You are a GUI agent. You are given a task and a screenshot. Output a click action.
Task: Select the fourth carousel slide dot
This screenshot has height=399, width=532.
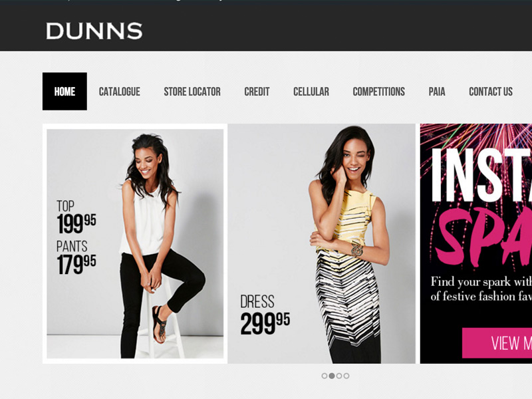(346, 376)
